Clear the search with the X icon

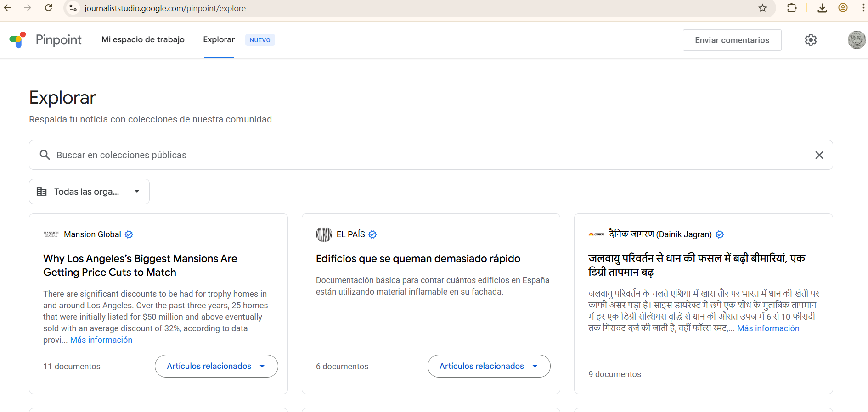(x=819, y=155)
